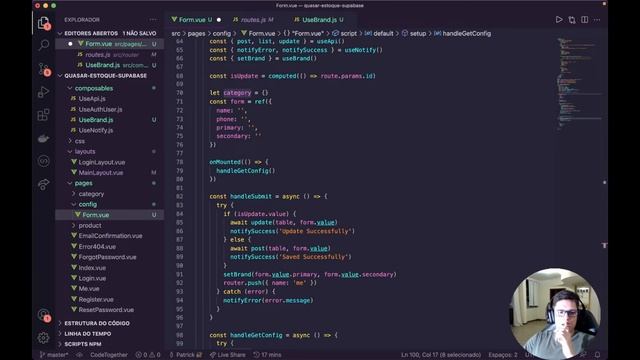The height and width of the screenshot is (360, 640).
Task: Open the Accounts icon in activity bar
Action: 43,315
